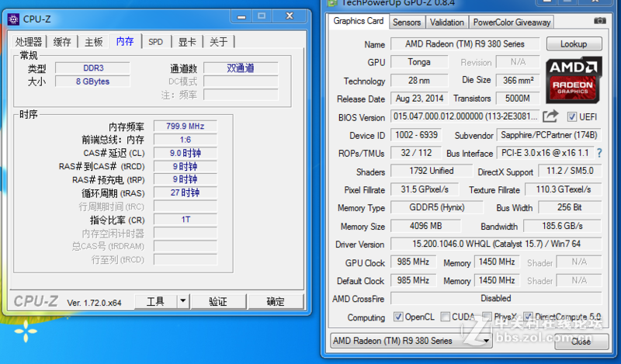Screen dimensions: 621x364
Task: Click the Memory Type GDDR5 (Hynix) field
Action: point(437,207)
